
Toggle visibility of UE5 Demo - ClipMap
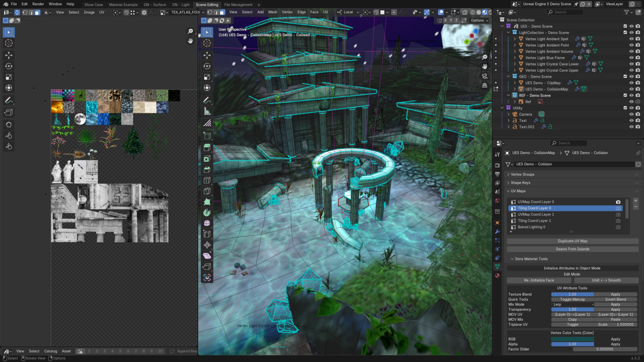pos(631,83)
